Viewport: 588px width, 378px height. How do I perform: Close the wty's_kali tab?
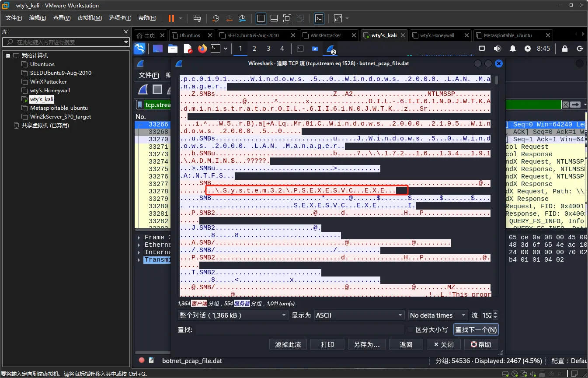pyautogui.click(x=404, y=35)
